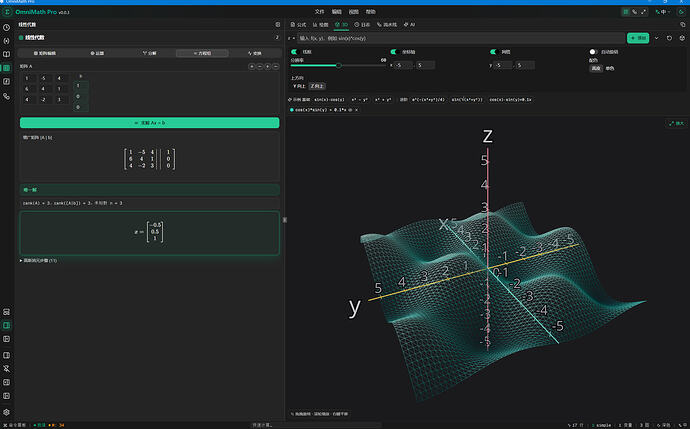The image size is (690, 429).
Task: Open the book icon in left sidebar
Action: [x=7, y=55]
